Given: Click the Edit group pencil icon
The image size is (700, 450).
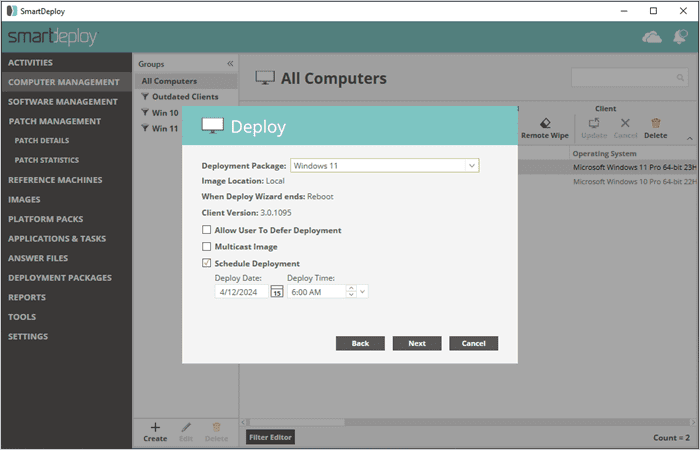Looking at the screenshot, I should tap(186, 427).
